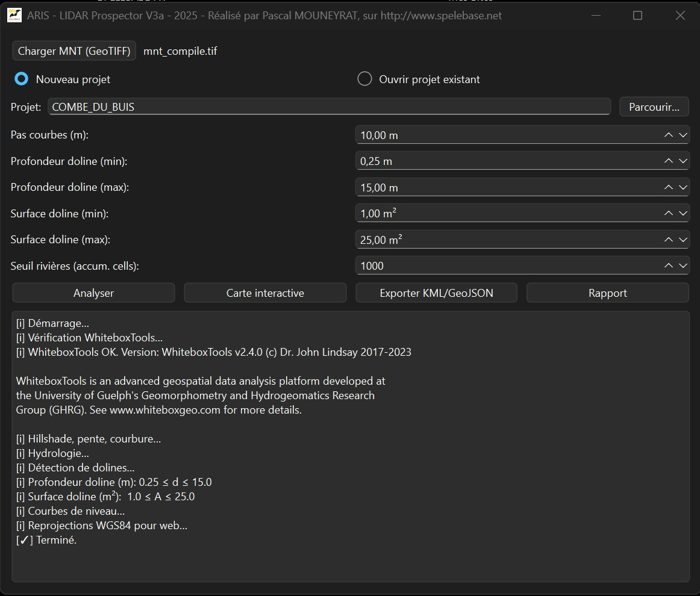The height and width of the screenshot is (596, 700).
Task: Start the analysis with Analyser button
Action: pos(93,293)
